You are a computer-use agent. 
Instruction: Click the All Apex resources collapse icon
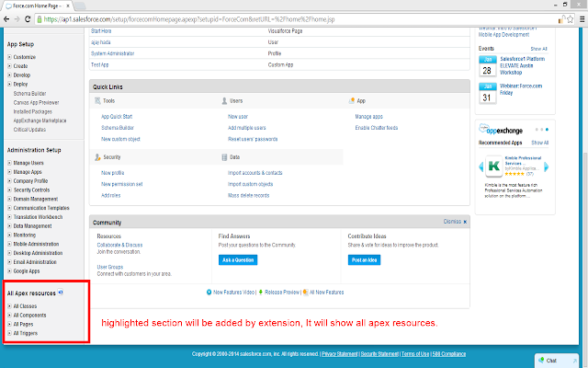[x=61, y=293]
